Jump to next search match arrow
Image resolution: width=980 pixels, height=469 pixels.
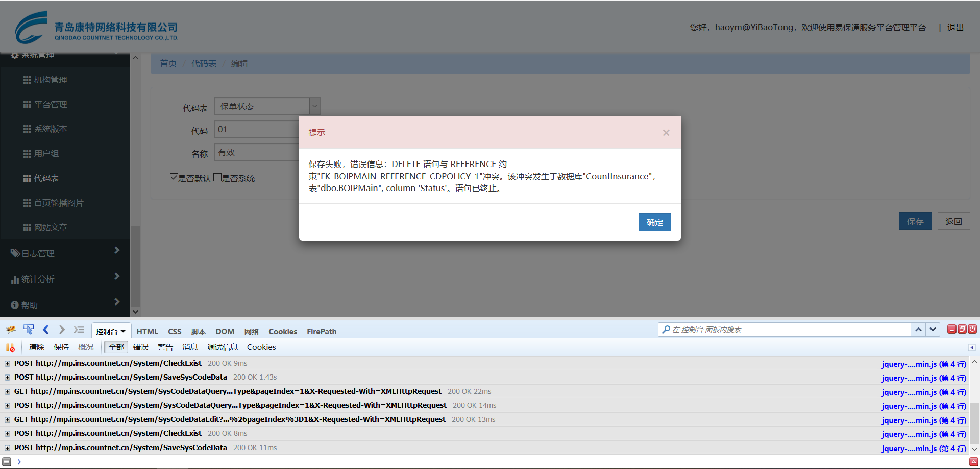[x=933, y=330]
